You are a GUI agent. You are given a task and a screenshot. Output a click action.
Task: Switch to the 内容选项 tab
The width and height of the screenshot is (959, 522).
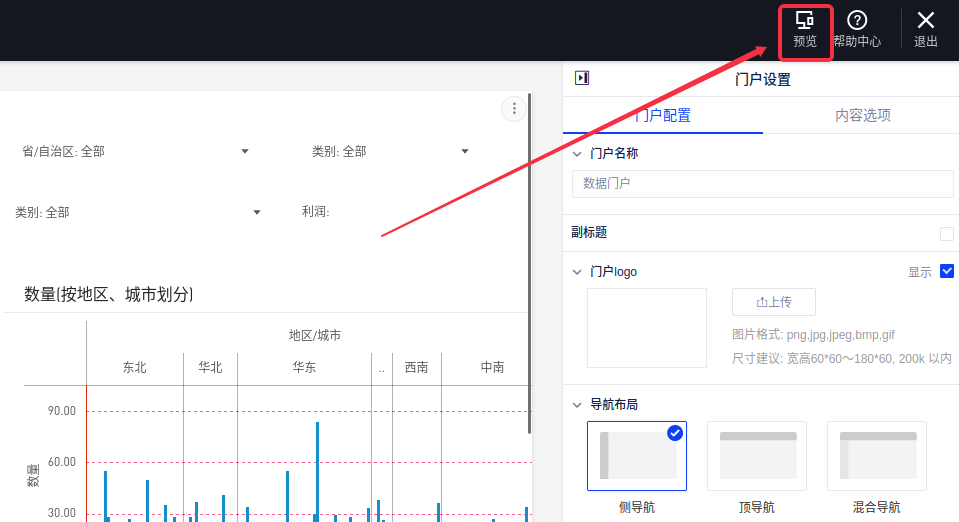click(862, 115)
